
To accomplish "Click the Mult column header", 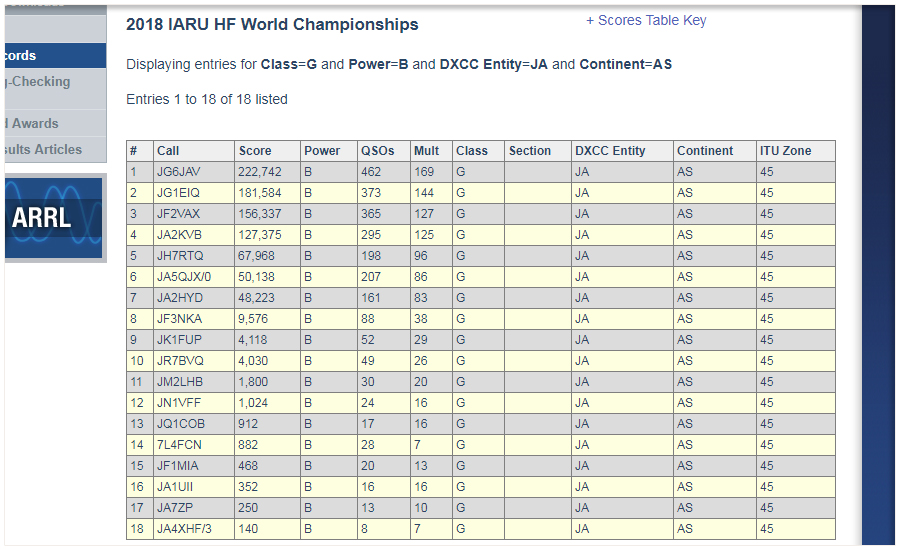I will click(426, 151).
